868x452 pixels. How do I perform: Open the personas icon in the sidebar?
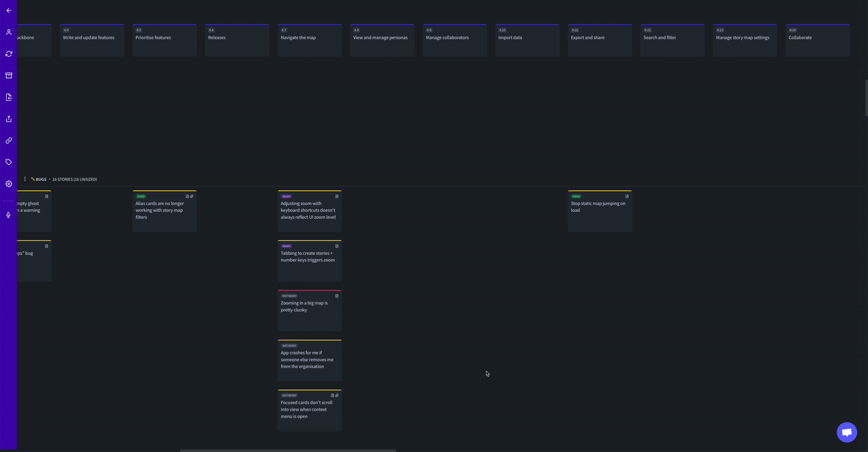(x=9, y=32)
